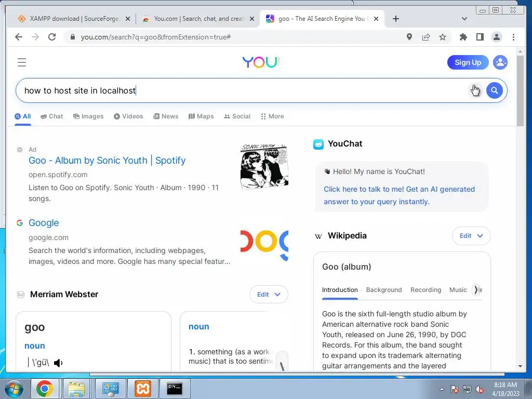Open the Chrome side panel
532x399 pixels.
(480, 37)
